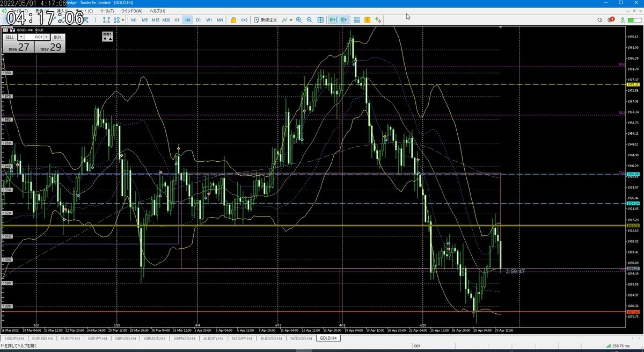Switch to the NZDJPY,H4 chart tab
644x352 pixels.
(x=242, y=338)
